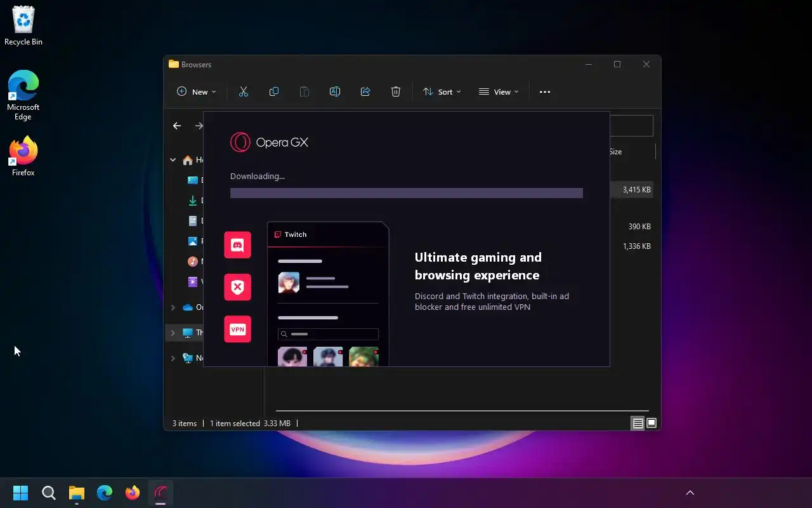Share the selected file in Explorer
This screenshot has width=812, height=508.
[x=365, y=91]
